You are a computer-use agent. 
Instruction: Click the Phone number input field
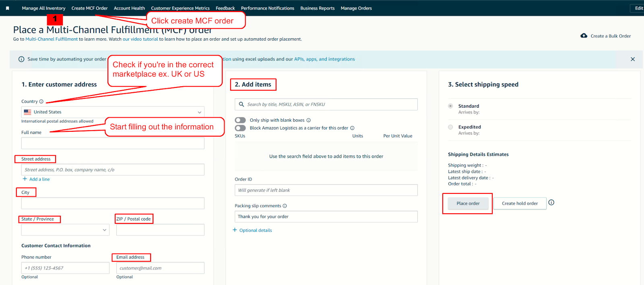65,268
